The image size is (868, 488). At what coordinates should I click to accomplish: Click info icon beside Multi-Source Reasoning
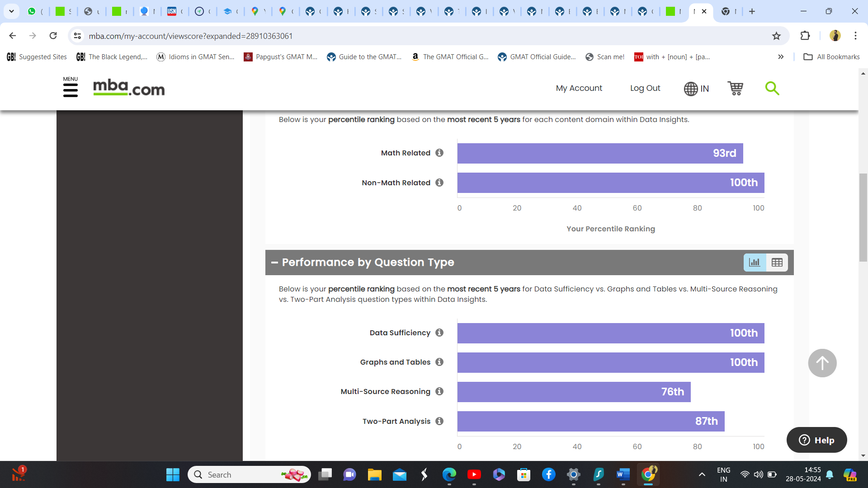(x=439, y=391)
